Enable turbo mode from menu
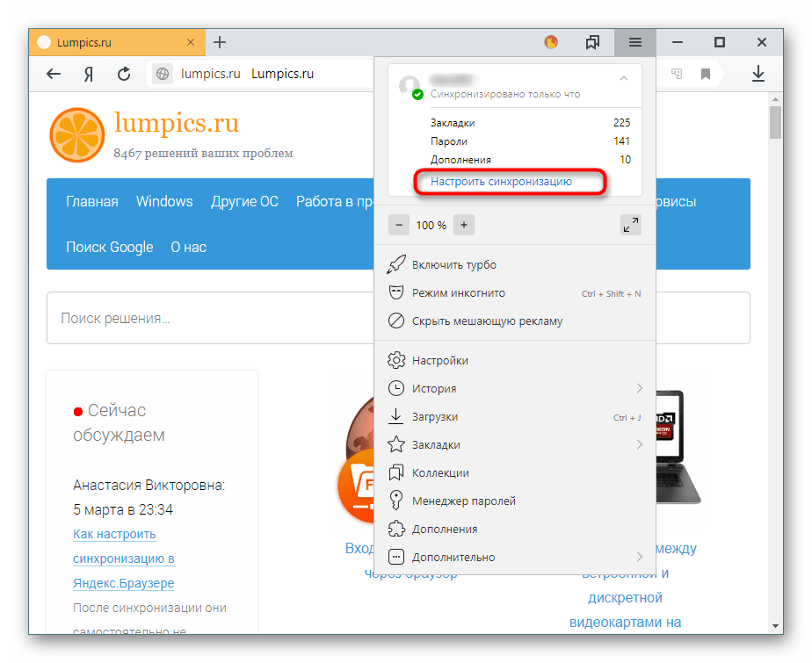812x663 pixels. (455, 265)
